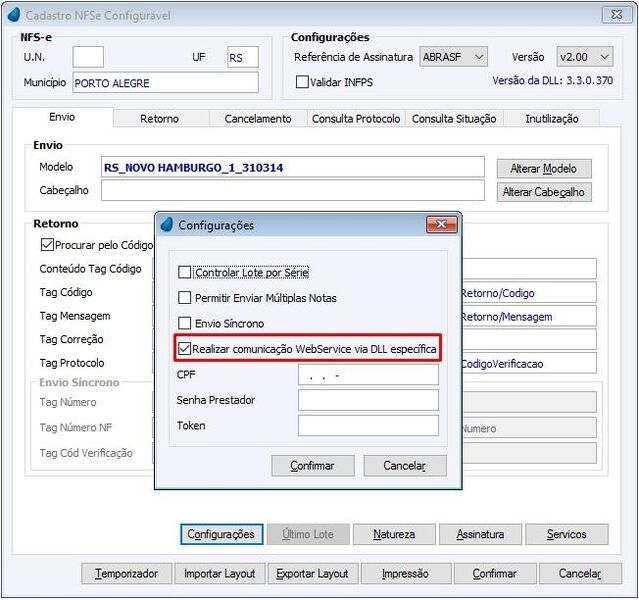Focus the CPF input field

coord(368,375)
